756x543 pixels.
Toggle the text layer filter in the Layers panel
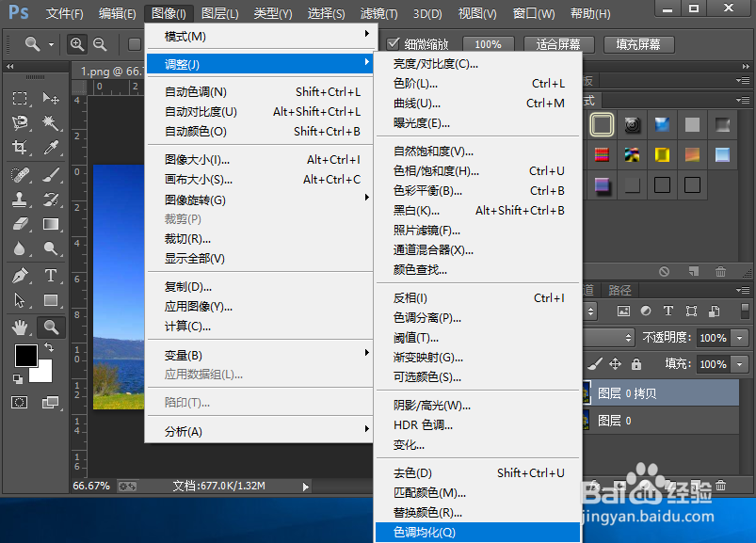click(x=668, y=310)
